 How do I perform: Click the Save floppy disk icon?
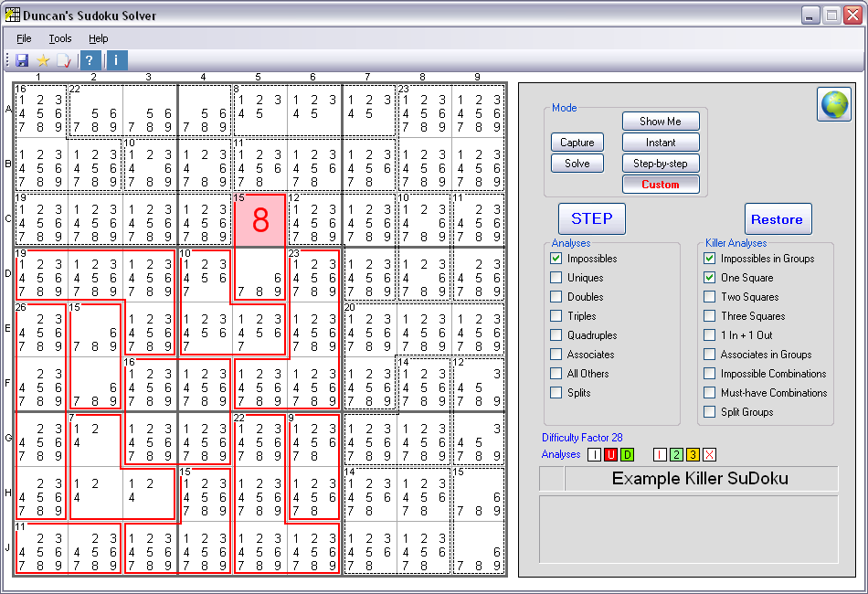(x=21, y=60)
